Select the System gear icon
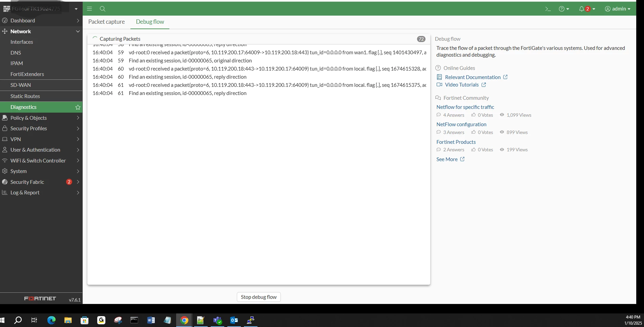644x327 pixels. (x=5, y=171)
